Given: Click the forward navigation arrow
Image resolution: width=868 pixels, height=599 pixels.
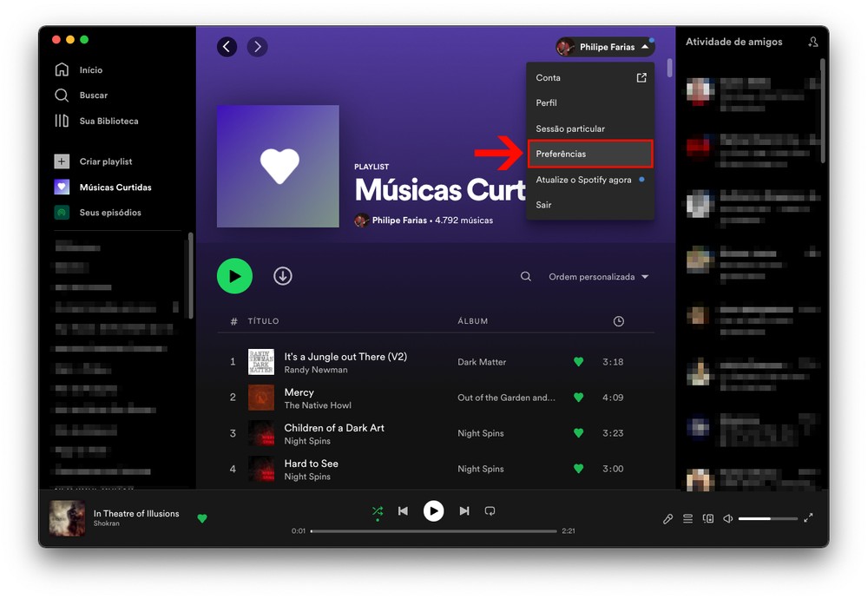Looking at the screenshot, I should [257, 47].
